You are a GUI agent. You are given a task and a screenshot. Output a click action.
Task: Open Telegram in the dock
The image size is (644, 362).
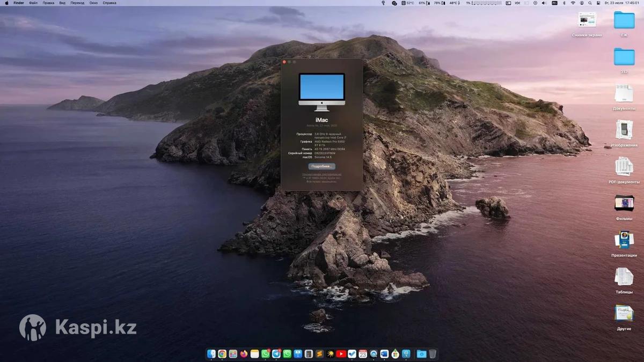[276, 354]
